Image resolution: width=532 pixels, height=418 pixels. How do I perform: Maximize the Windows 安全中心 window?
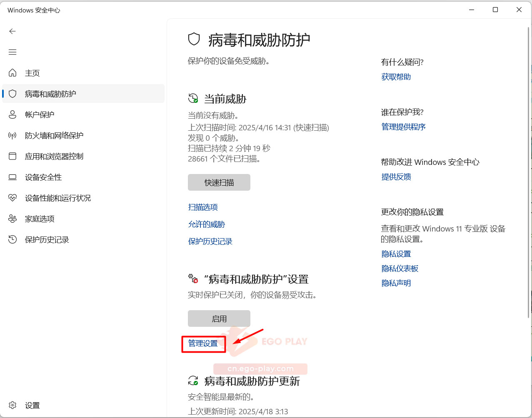click(495, 10)
